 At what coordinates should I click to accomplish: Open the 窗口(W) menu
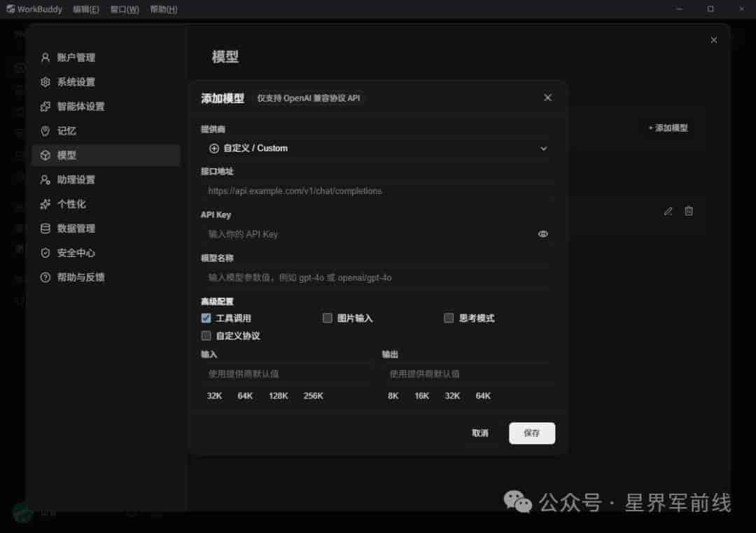[x=125, y=9]
